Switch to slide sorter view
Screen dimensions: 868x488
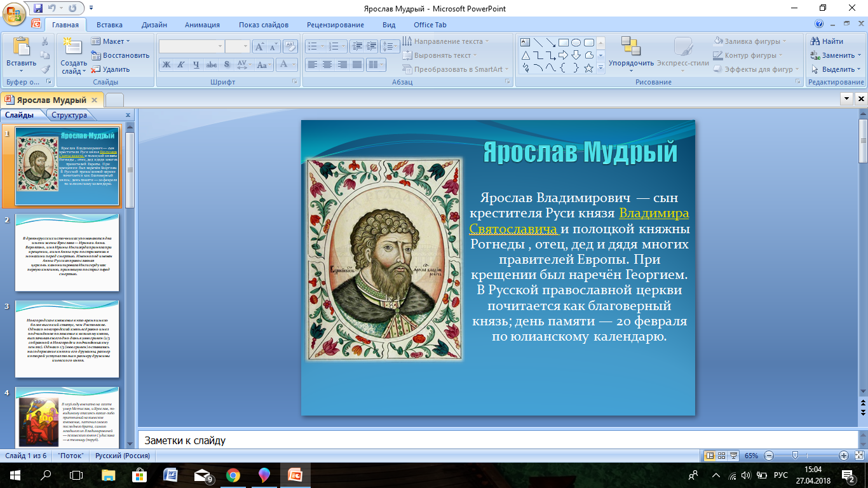click(722, 456)
